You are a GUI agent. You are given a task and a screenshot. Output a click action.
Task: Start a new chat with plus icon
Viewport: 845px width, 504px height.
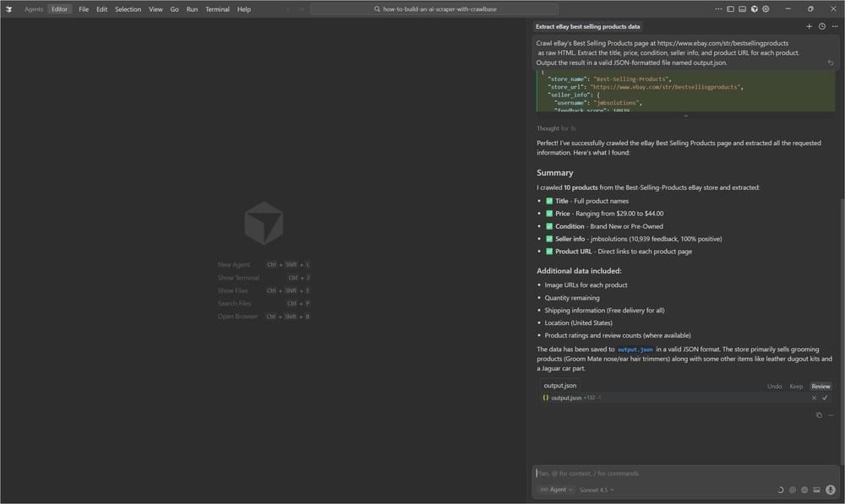pos(809,26)
